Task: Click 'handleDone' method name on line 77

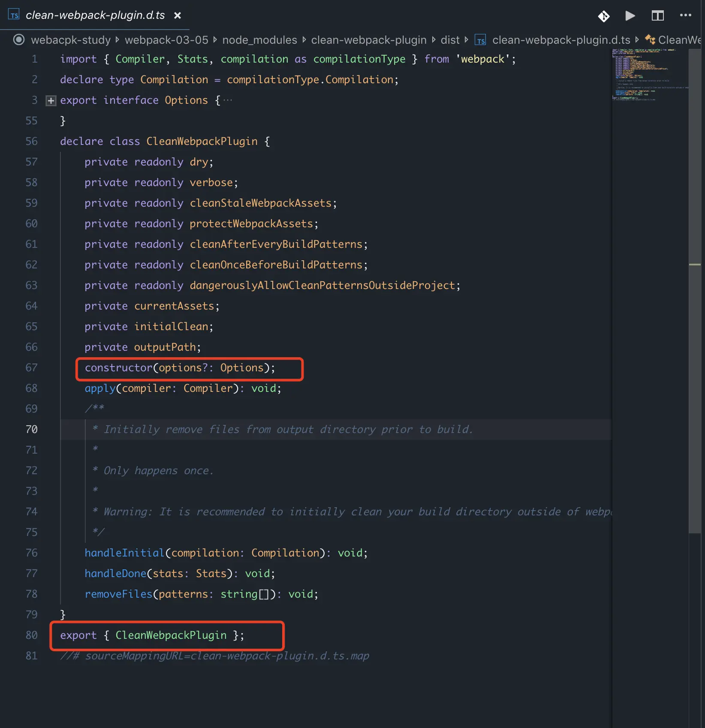Action: tap(115, 574)
